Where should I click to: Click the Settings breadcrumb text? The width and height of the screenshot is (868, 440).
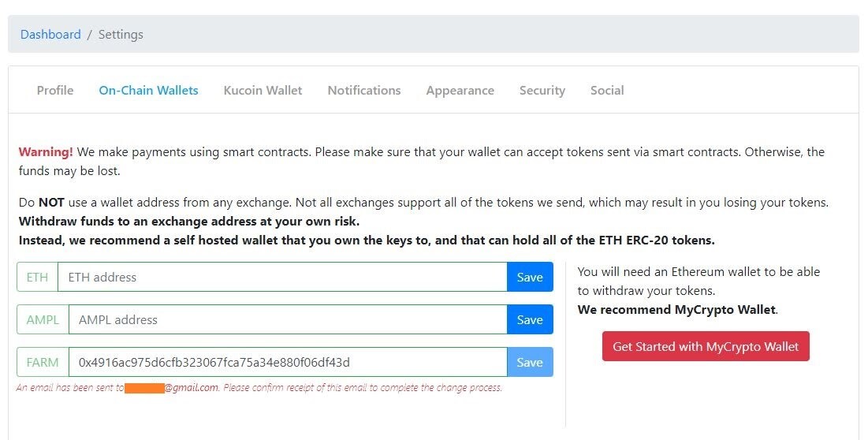pos(121,35)
